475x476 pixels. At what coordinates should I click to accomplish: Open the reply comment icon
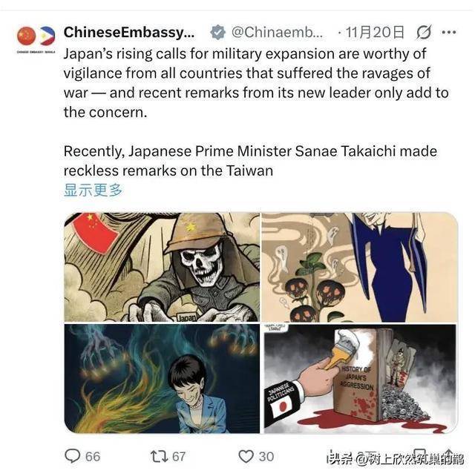tap(73, 456)
